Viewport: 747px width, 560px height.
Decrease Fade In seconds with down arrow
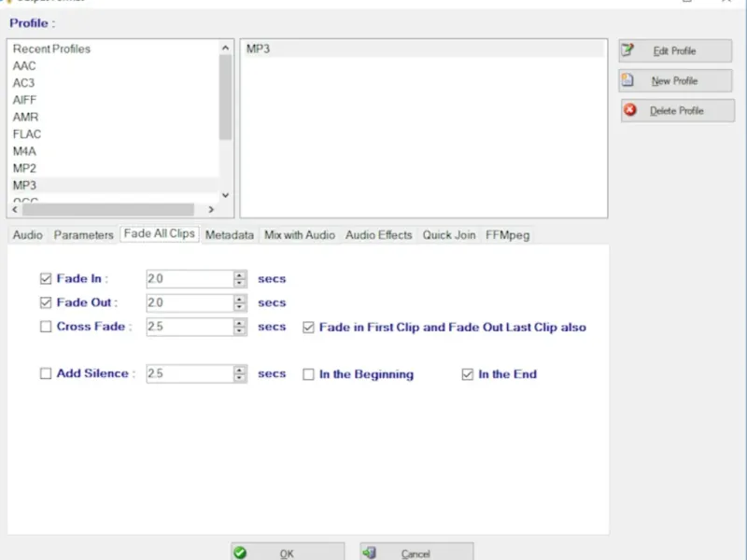pos(240,283)
